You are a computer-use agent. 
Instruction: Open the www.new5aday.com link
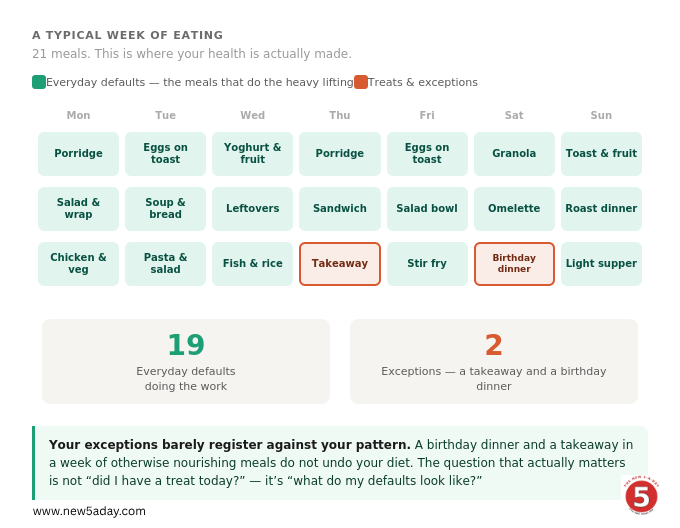coord(89,511)
